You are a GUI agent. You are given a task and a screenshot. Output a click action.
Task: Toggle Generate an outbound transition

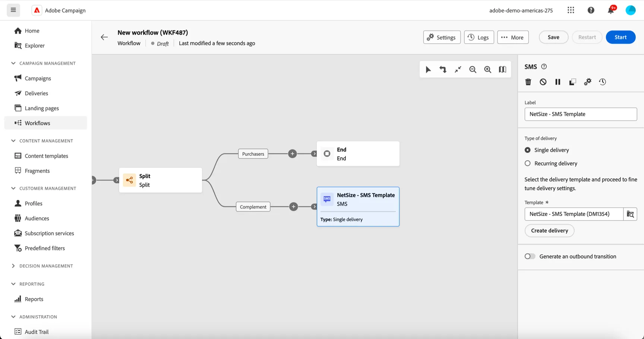pyautogui.click(x=530, y=256)
